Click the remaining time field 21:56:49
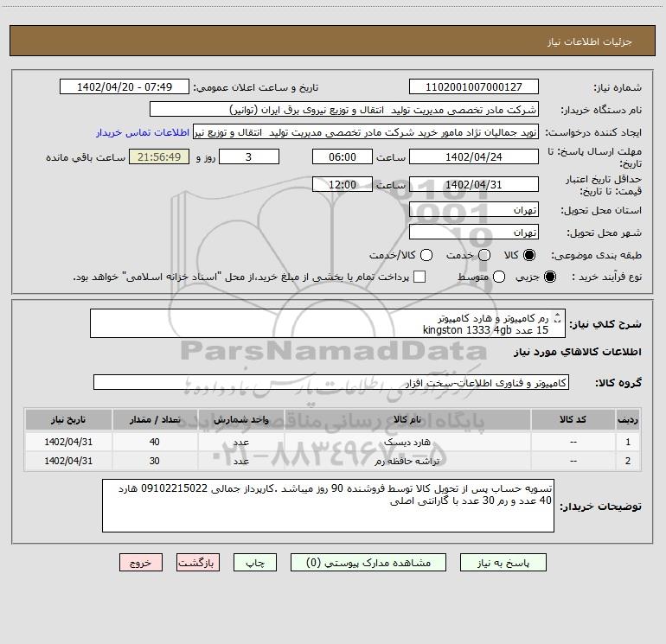Viewport: 666px width, 644px height. pyautogui.click(x=159, y=156)
